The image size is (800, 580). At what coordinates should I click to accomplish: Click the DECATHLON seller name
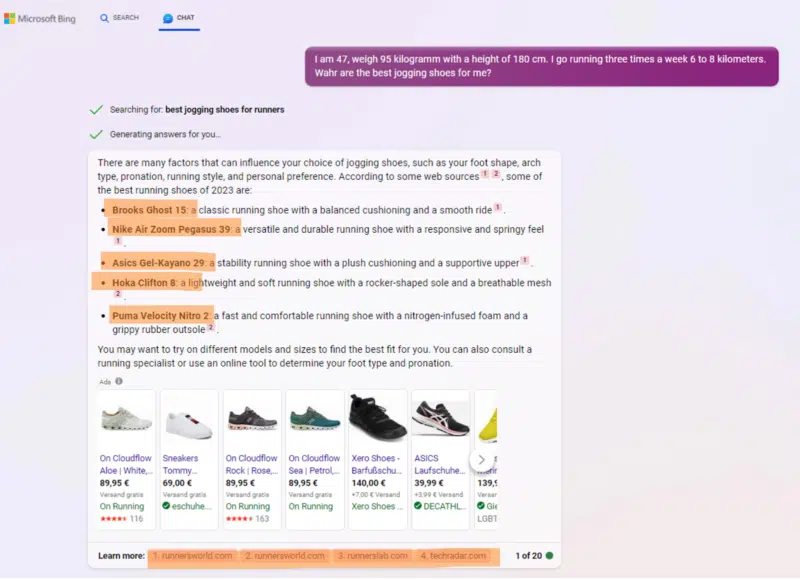pyautogui.click(x=444, y=506)
